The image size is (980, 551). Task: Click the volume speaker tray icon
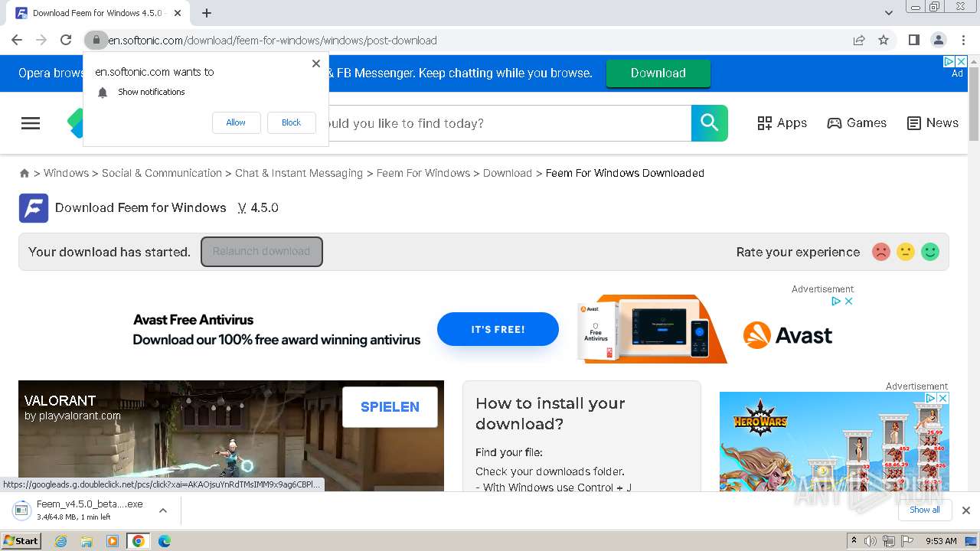[871, 541]
